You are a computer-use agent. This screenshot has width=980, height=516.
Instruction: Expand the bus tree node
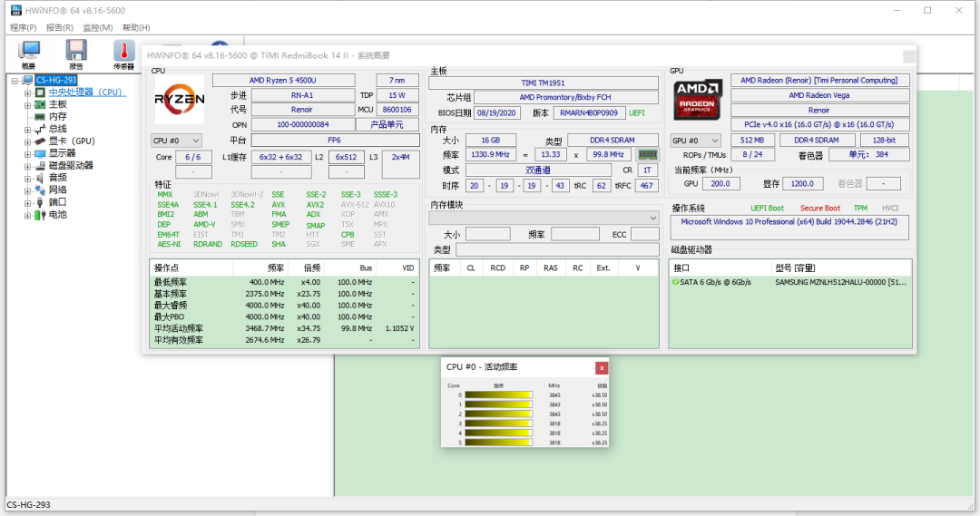pyautogui.click(x=27, y=130)
